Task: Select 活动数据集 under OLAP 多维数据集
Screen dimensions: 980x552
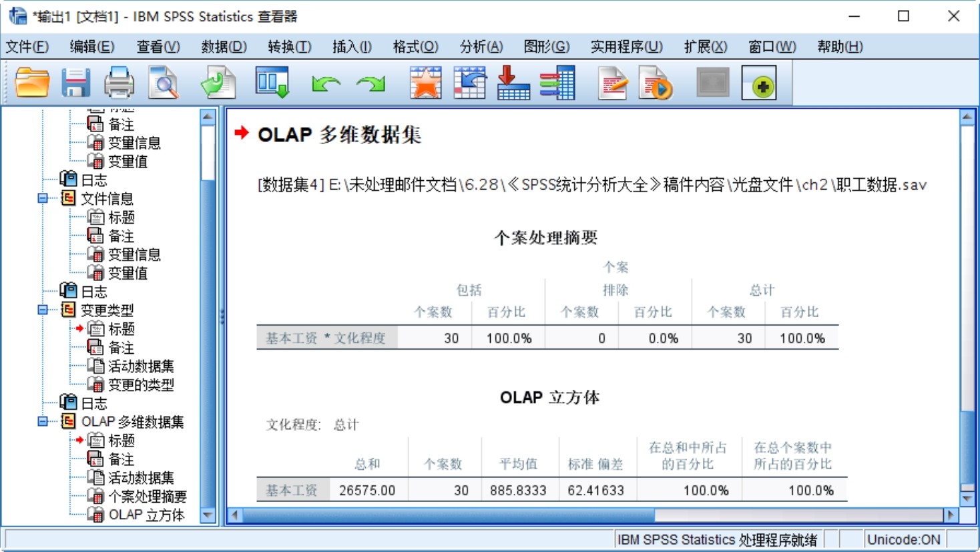Action: pyautogui.click(x=141, y=477)
